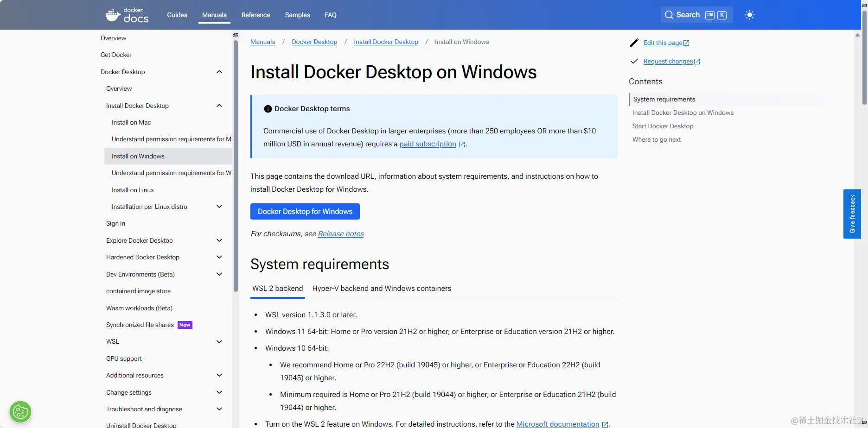Open Install on Linux in the sidebar

coord(133,190)
